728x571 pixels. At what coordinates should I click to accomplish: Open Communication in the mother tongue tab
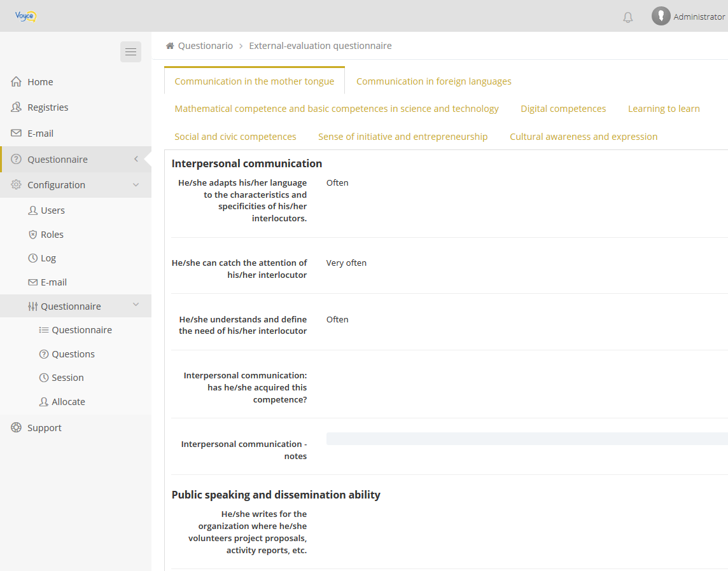click(x=255, y=81)
